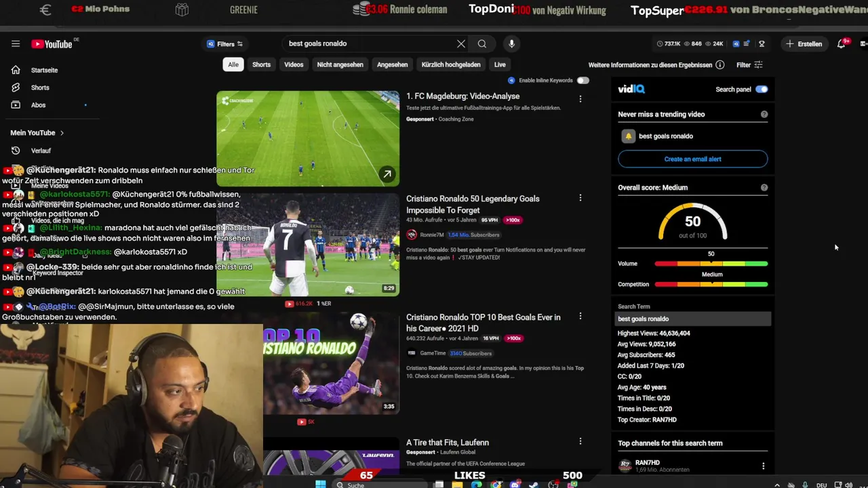Select the Alle filter chip
Viewport: 868px width, 488px height.
pyautogui.click(x=233, y=64)
